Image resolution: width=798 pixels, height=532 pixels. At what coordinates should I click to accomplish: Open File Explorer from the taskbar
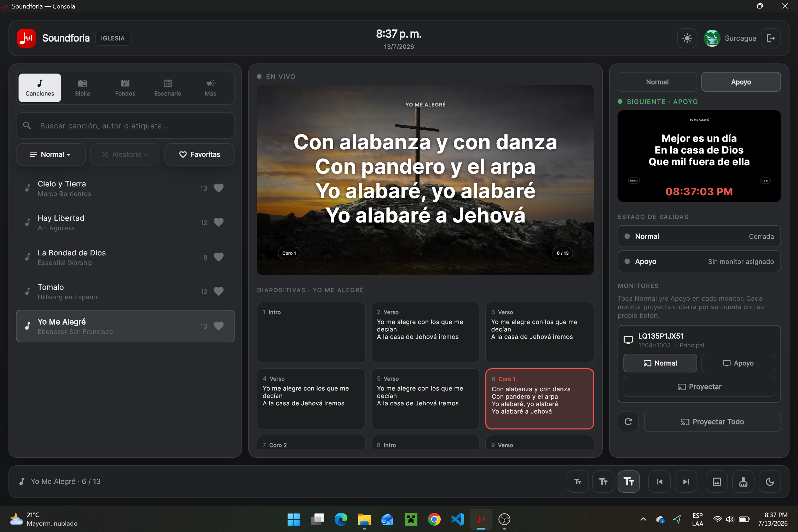tap(364, 519)
